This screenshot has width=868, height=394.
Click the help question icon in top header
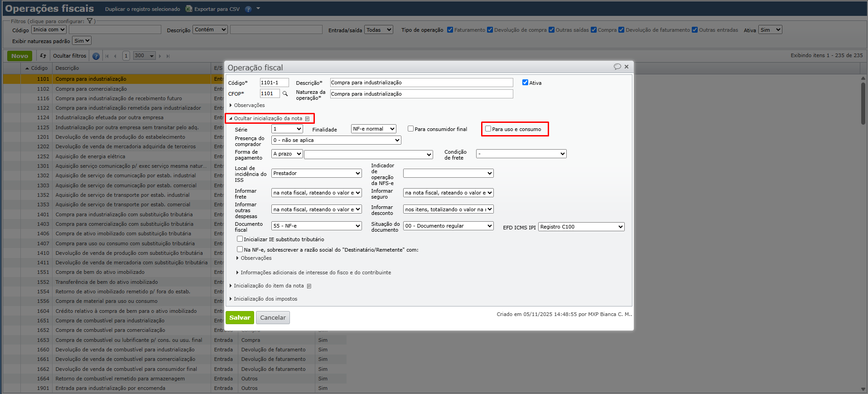point(248,9)
